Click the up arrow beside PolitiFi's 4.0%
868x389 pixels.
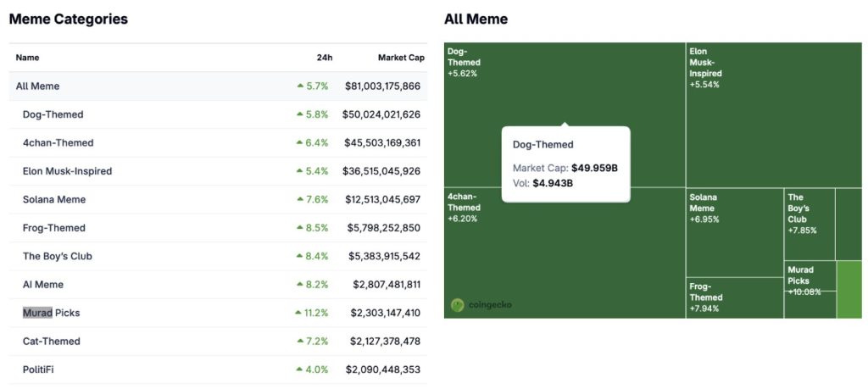[300, 370]
